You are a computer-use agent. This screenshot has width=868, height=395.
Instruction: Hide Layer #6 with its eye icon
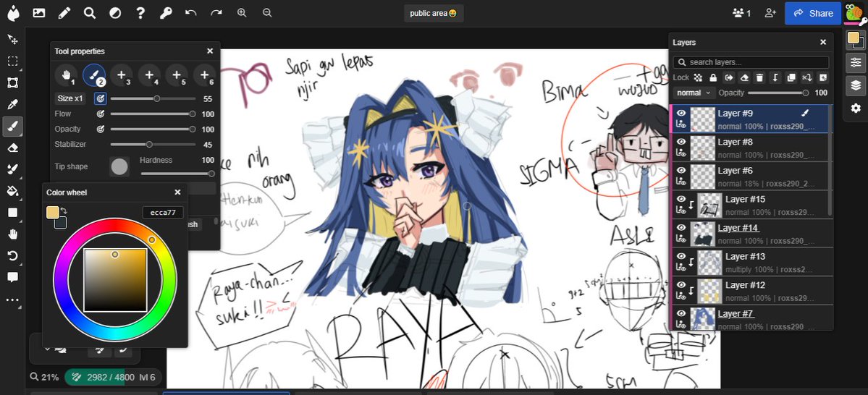[681, 171]
